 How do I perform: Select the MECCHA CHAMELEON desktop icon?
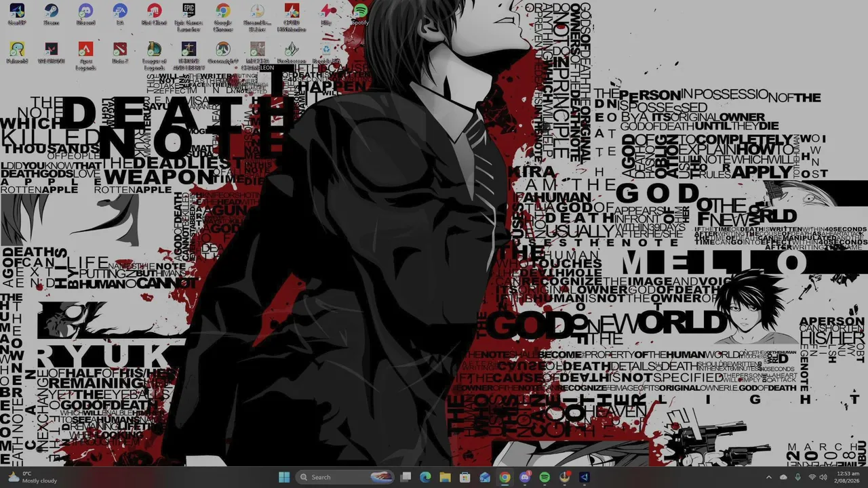pos(257,56)
